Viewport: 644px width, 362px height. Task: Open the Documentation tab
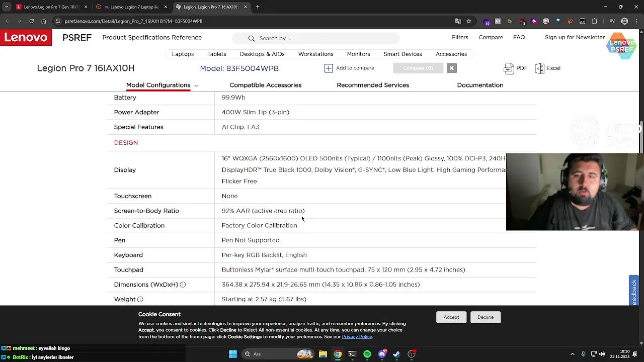pyautogui.click(x=480, y=85)
